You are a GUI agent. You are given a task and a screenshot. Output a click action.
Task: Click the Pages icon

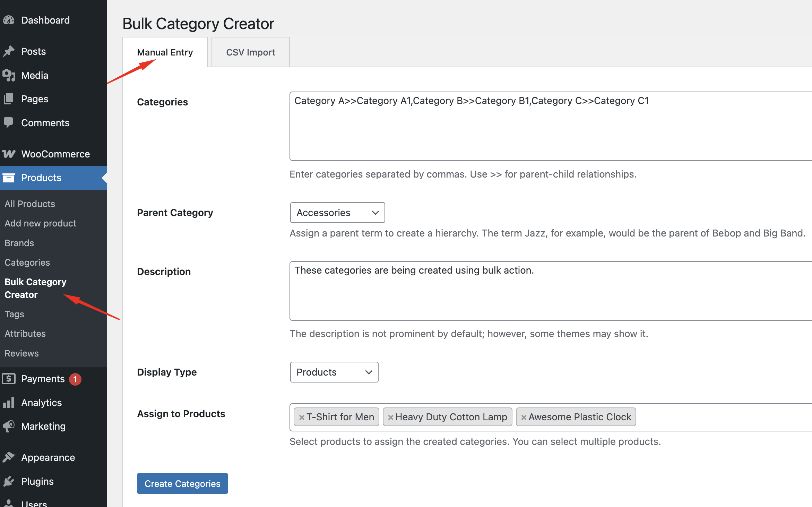point(9,99)
